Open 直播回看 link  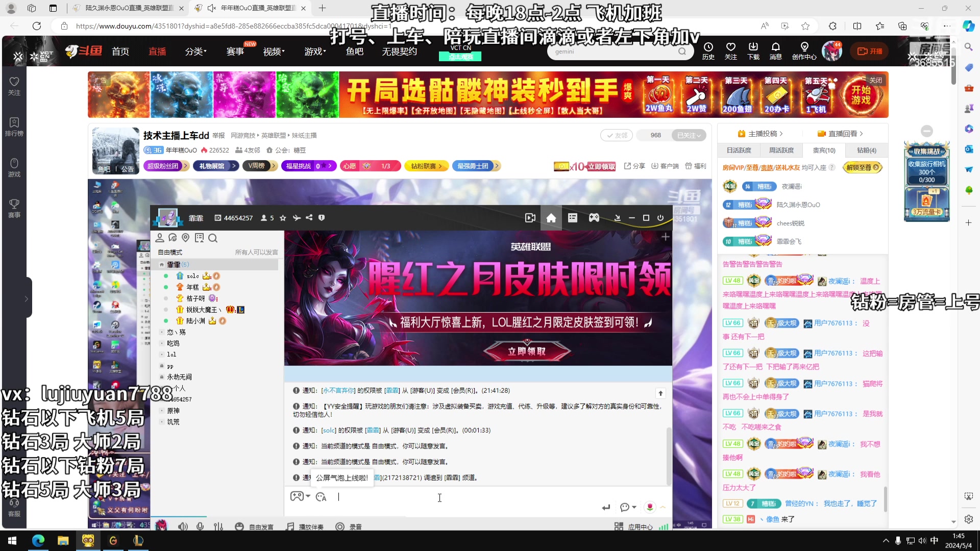840,134
